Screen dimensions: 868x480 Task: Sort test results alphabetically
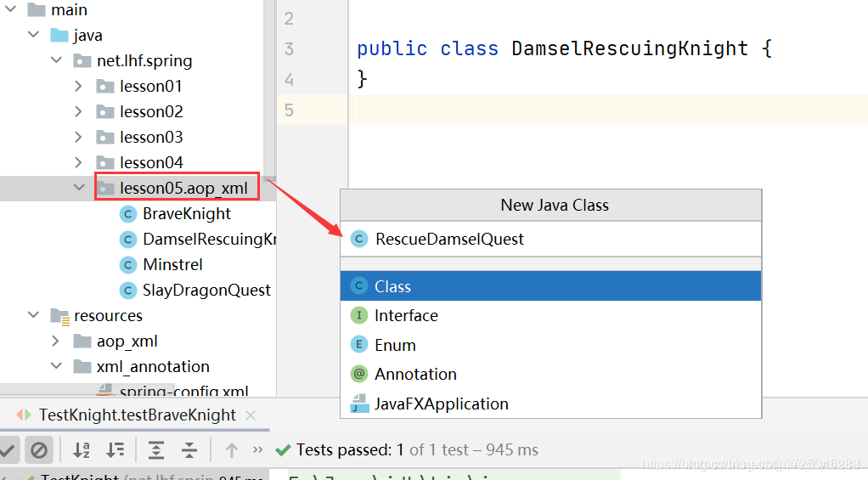[82, 449]
